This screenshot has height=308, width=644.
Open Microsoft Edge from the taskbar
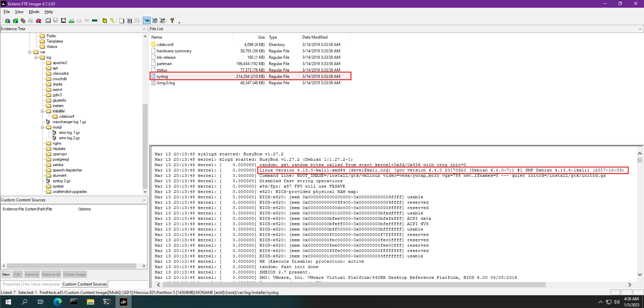click(58, 302)
